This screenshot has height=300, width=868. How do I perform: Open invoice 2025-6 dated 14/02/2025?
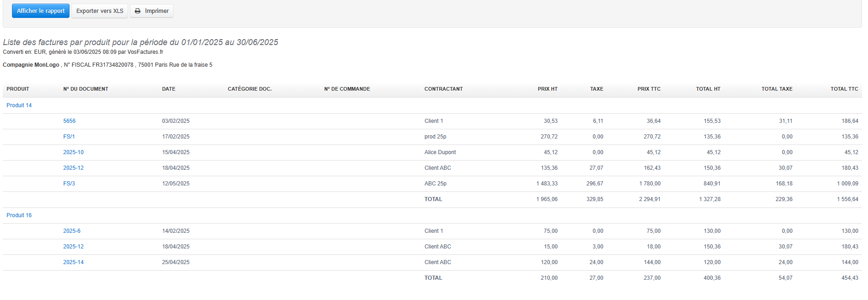click(x=71, y=231)
